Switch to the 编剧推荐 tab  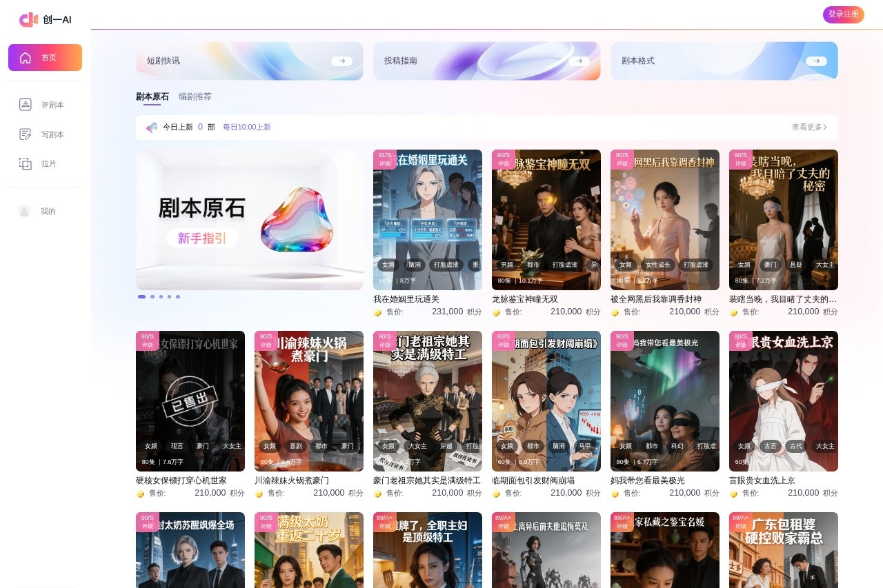point(195,97)
